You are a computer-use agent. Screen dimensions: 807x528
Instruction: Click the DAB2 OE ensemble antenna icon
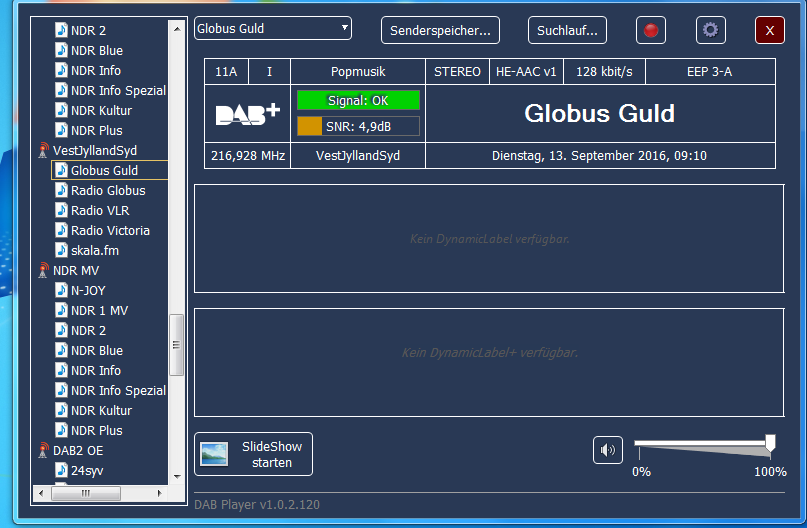coord(43,451)
